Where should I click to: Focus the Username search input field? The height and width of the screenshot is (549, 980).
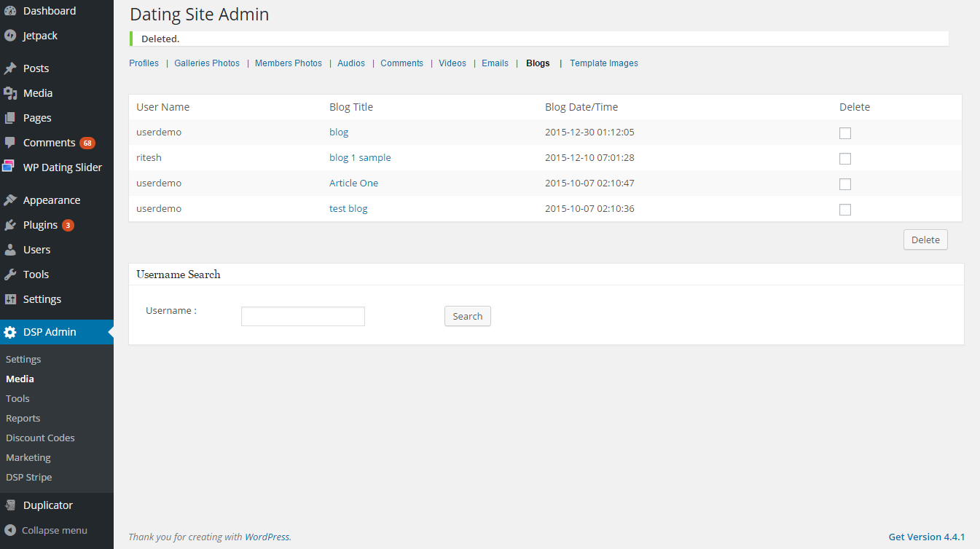[303, 316]
